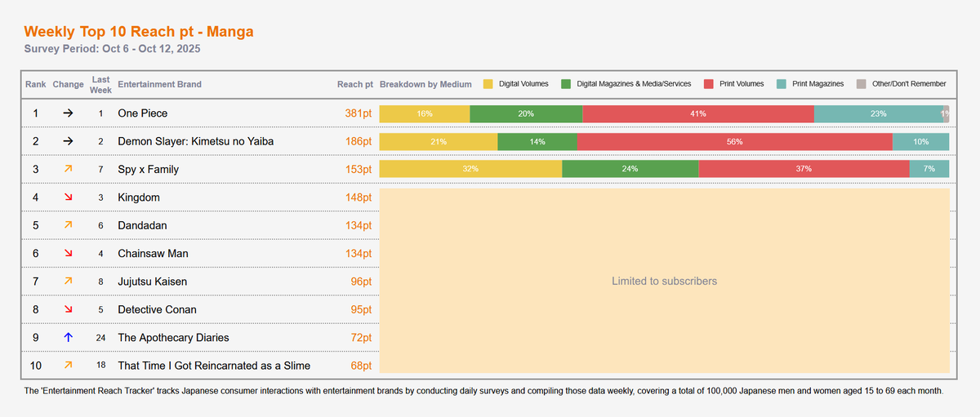Click the Digital Volumes legend label
The width and height of the screenshot is (980, 417).
[524, 84]
